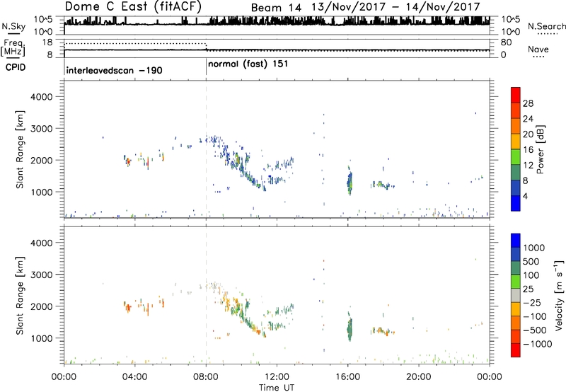Viewport: 566px width, 392px height.
Task: Click the date range '13/Nov/2017 - 14/Nov/2017'
Action: tap(395, 7)
